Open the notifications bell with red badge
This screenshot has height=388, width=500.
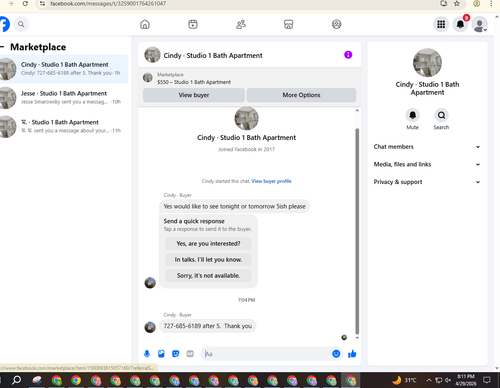(x=460, y=24)
